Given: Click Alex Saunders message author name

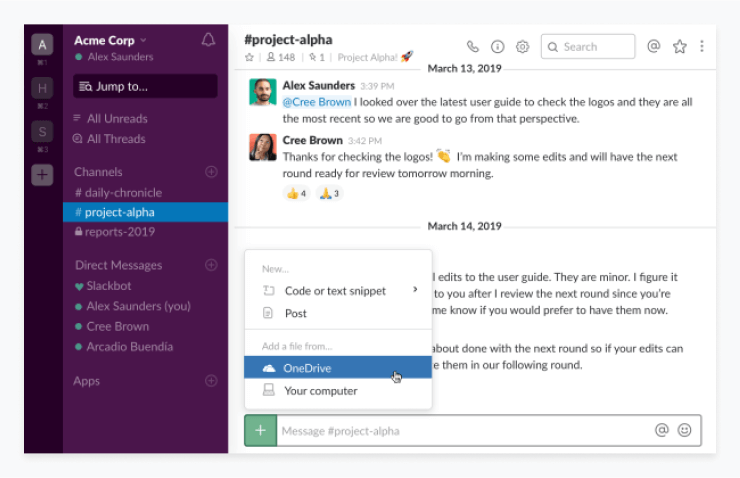Looking at the screenshot, I should [x=319, y=85].
